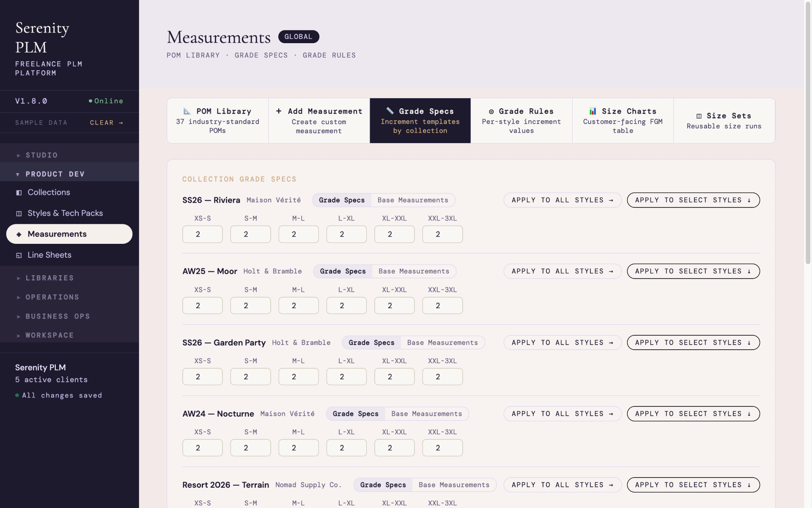Click the V1.8.0 version label
Viewport: 812px width, 508px height.
[31, 101]
